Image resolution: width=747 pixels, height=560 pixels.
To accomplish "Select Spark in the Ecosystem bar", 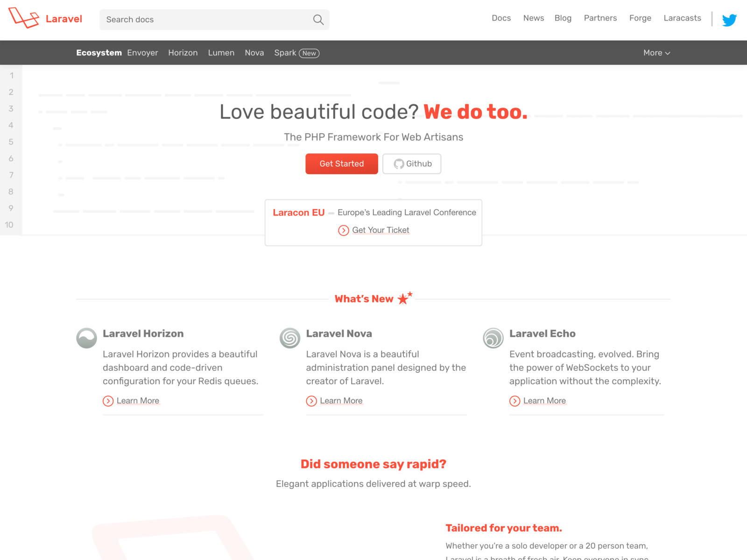I will click(x=285, y=53).
